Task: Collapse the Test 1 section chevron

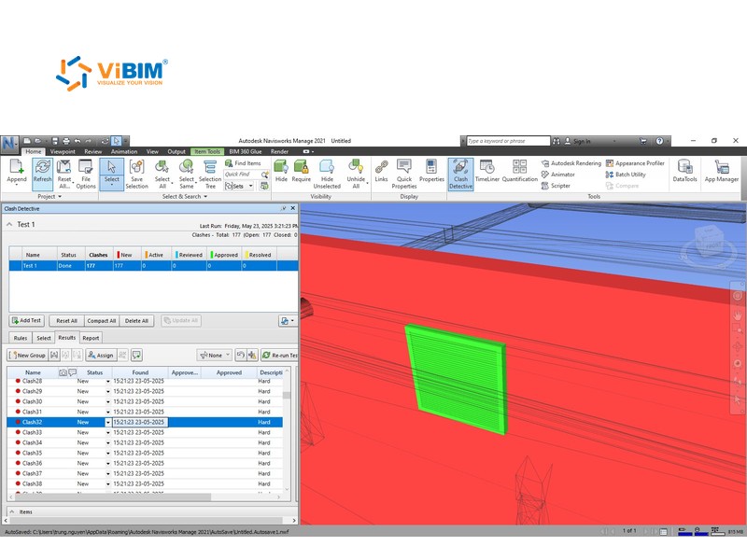Action: click(x=9, y=224)
